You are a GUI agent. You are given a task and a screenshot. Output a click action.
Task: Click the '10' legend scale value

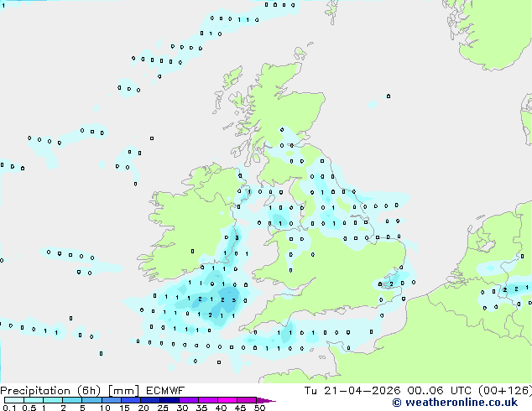[x=105, y=408]
